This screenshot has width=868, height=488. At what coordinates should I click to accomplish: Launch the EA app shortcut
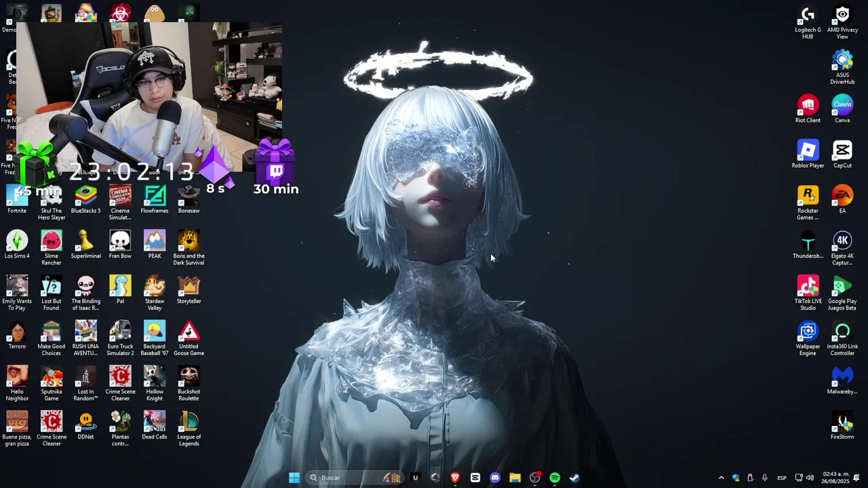click(842, 200)
